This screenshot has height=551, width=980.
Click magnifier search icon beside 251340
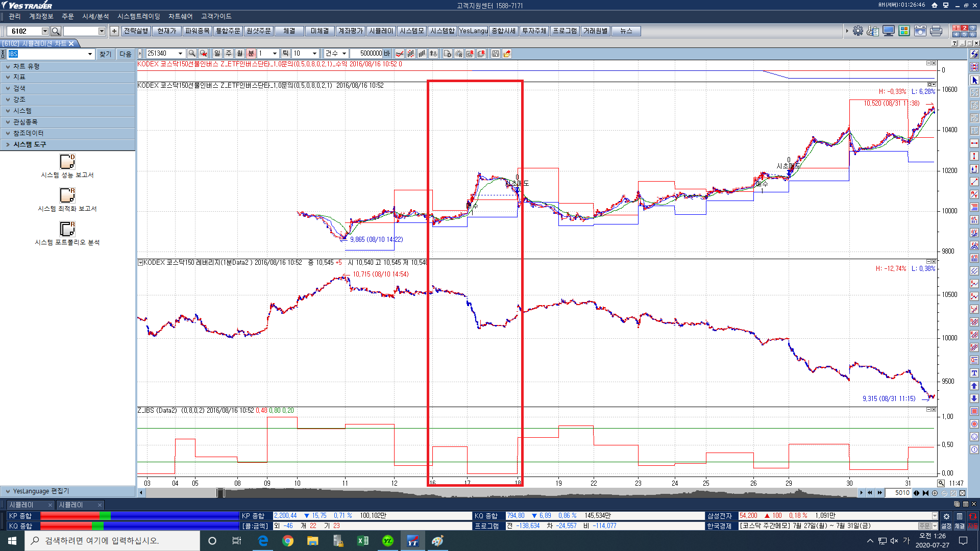[x=192, y=54]
